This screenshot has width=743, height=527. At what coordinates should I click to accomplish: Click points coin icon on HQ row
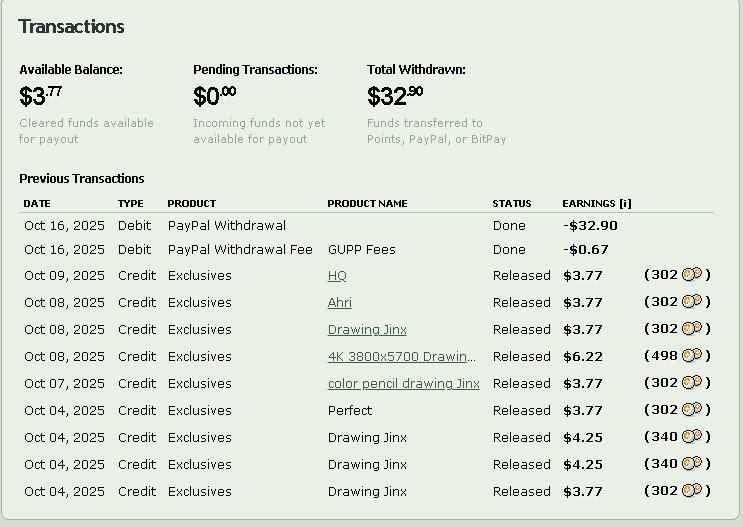pos(692,275)
